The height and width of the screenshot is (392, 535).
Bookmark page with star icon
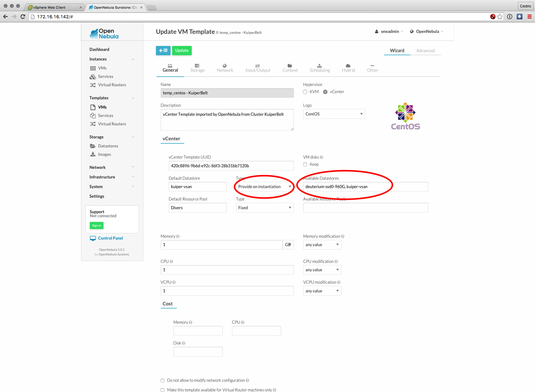(500, 17)
